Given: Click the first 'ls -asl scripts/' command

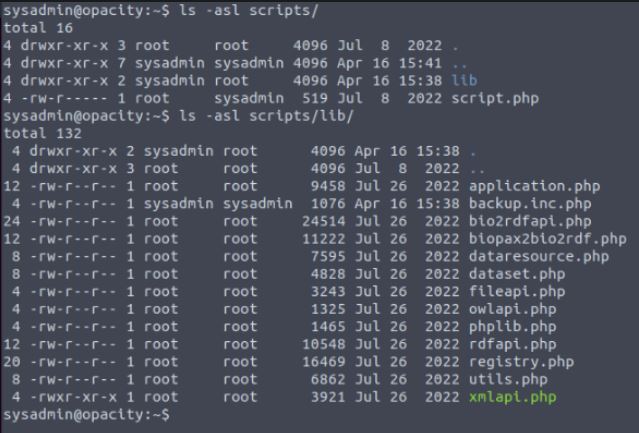Looking at the screenshot, I should (249, 10).
